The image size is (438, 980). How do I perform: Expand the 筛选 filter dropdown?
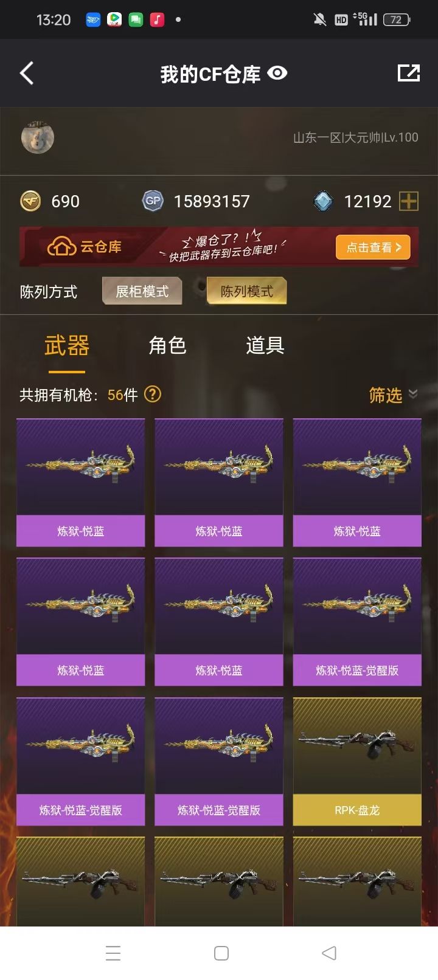[x=393, y=395]
